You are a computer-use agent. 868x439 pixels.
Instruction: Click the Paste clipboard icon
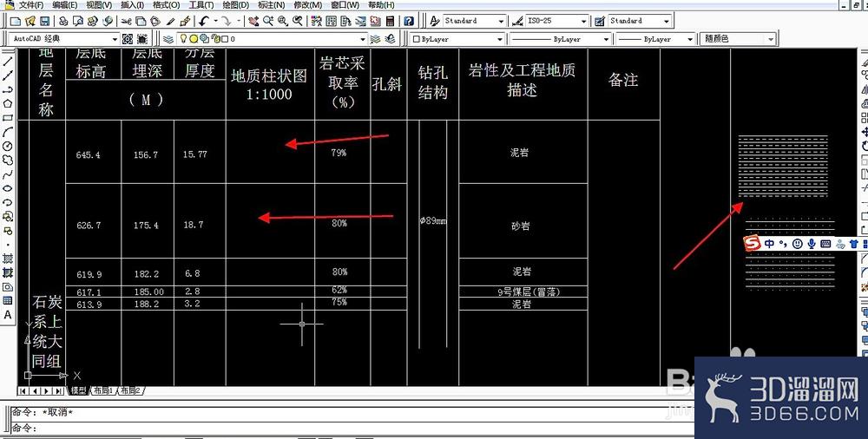[155, 21]
